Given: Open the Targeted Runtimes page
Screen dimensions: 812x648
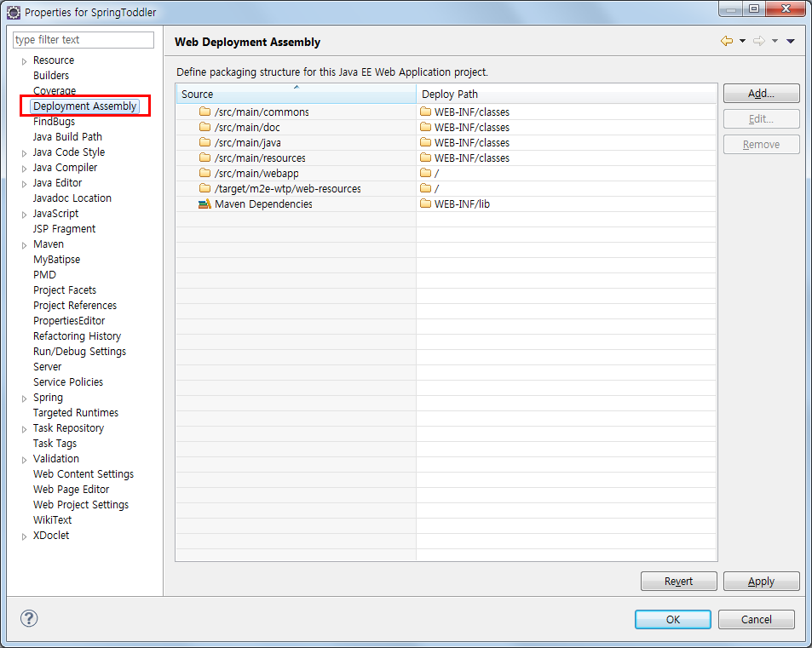Looking at the screenshot, I should 76,412.
